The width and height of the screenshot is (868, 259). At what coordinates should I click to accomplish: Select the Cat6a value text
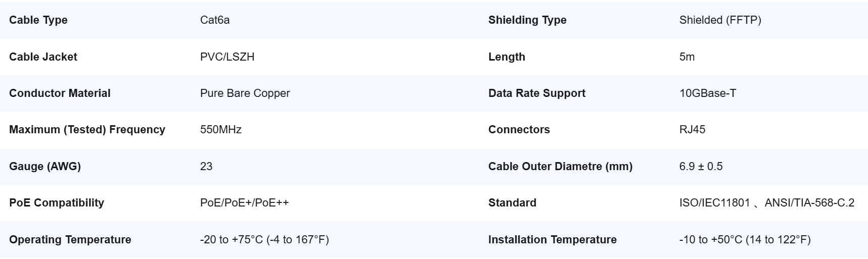[215, 20]
